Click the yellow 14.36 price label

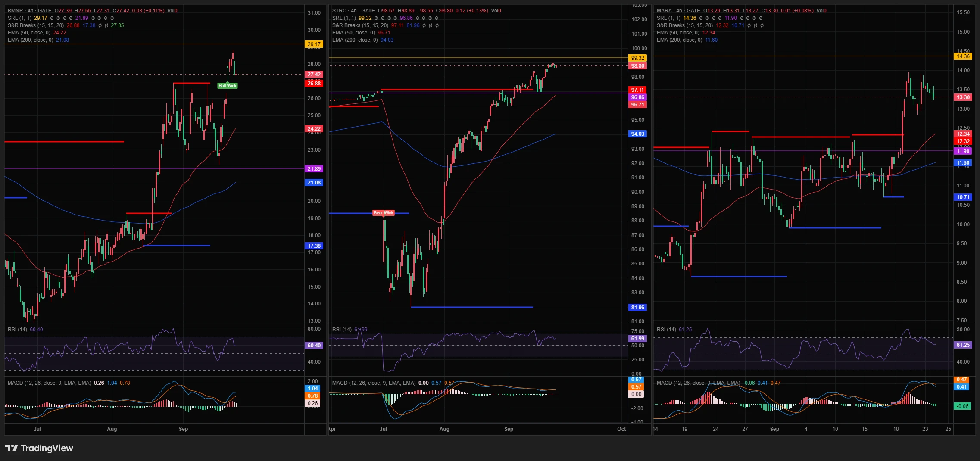[x=963, y=56]
